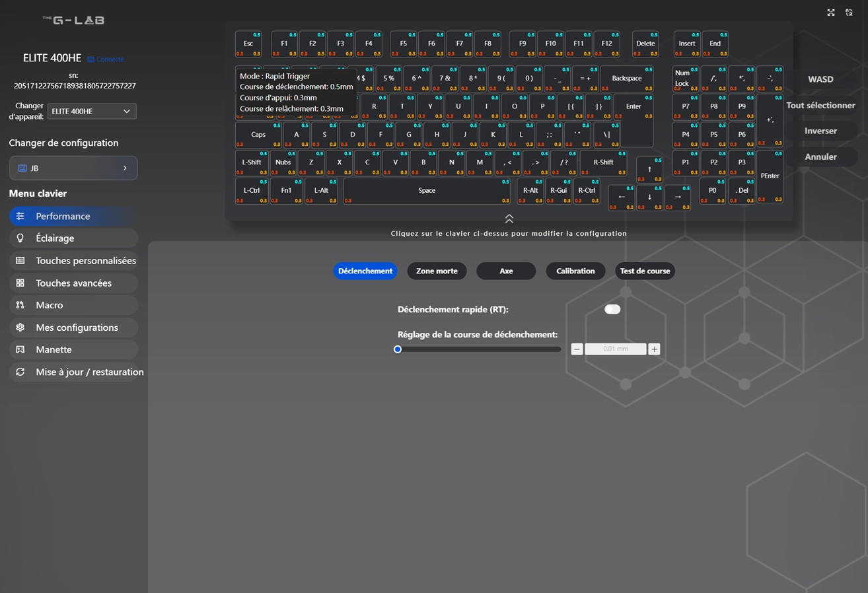868x593 pixels.
Task: Click the trigger travel slider handle
Action: pos(398,349)
